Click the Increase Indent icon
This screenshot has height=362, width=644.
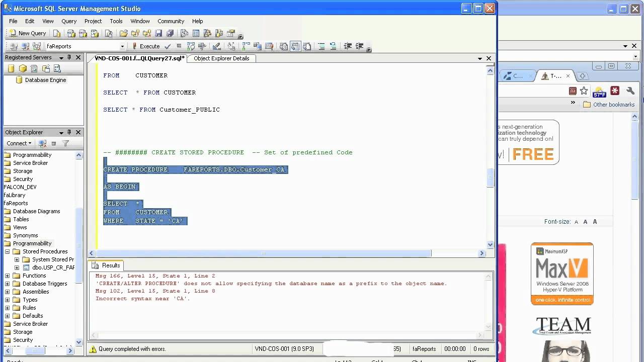pos(359,46)
